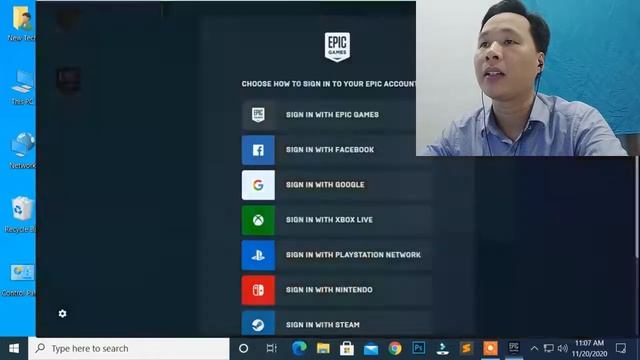Screen dimensions: 640x360
Task: Launch Microsoft Edge from taskbar
Action: coord(299,349)
